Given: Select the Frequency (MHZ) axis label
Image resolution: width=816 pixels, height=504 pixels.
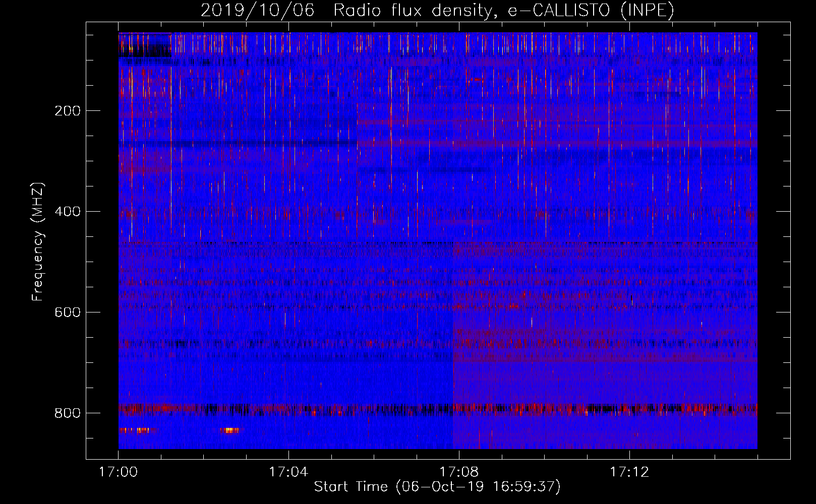Looking at the screenshot, I should pos(38,241).
